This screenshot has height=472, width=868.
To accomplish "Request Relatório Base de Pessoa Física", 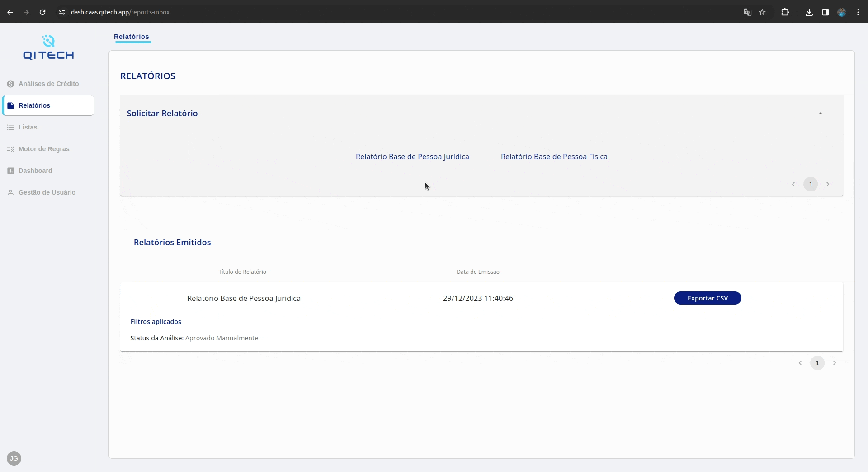I will tap(554, 157).
